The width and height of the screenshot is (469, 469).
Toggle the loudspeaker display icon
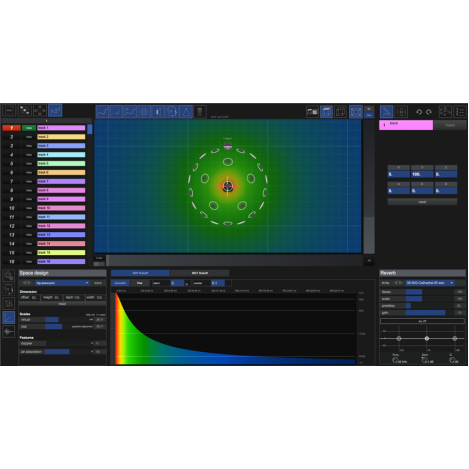coord(158,112)
